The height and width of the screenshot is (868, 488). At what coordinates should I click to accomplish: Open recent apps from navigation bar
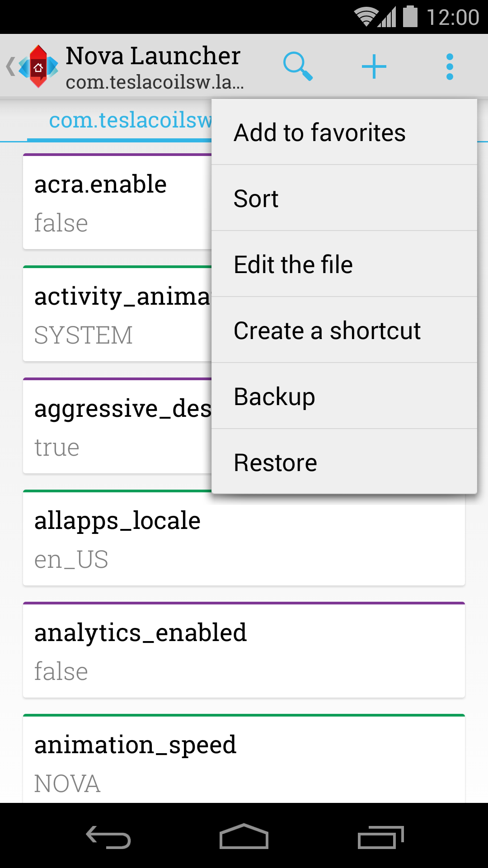pos(380,837)
